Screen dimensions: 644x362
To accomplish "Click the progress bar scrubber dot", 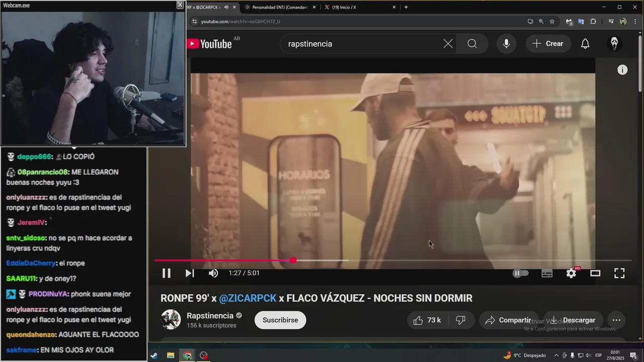I will point(293,260).
